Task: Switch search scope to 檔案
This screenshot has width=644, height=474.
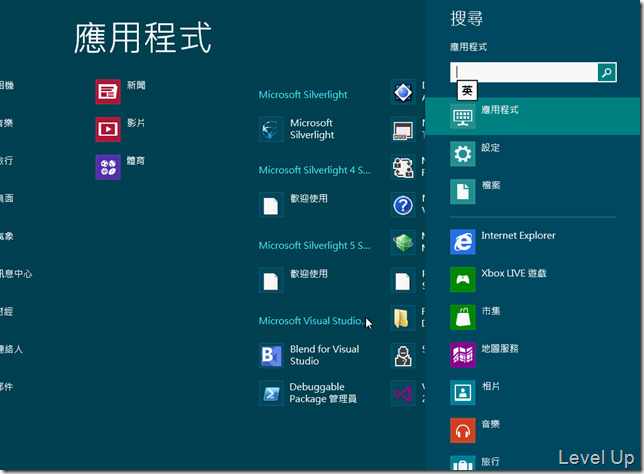Action: click(532, 192)
